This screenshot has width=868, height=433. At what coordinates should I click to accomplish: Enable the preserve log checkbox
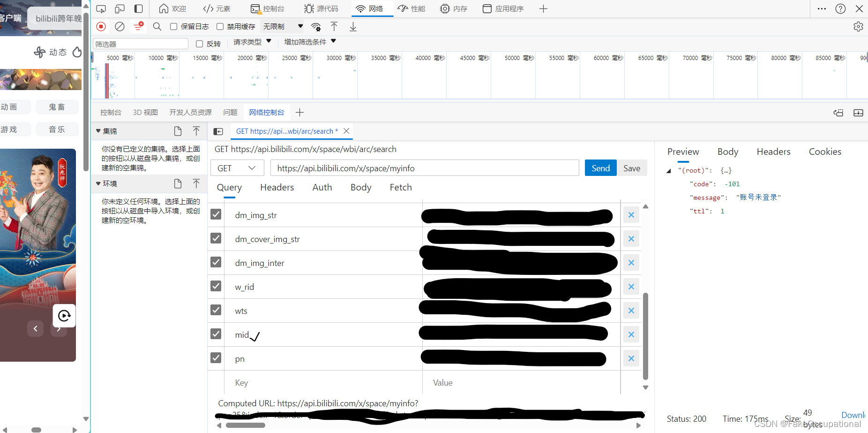tap(173, 27)
